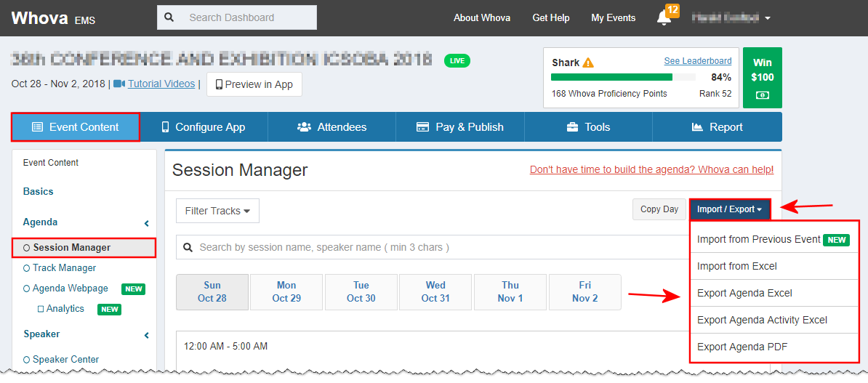Click the Whova can help agenda link

coord(651,170)
